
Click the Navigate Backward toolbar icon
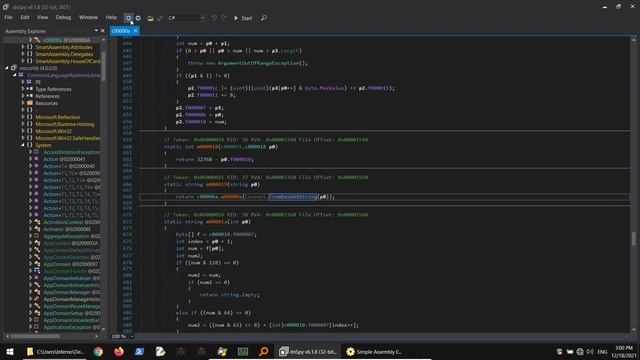click(x=128, y=18)
